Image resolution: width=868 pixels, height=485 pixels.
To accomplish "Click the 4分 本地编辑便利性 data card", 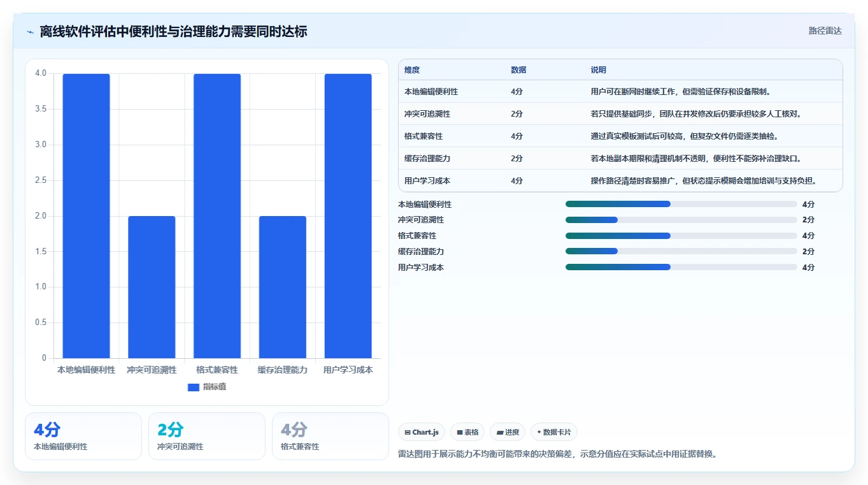I will (x=83, y=436).
